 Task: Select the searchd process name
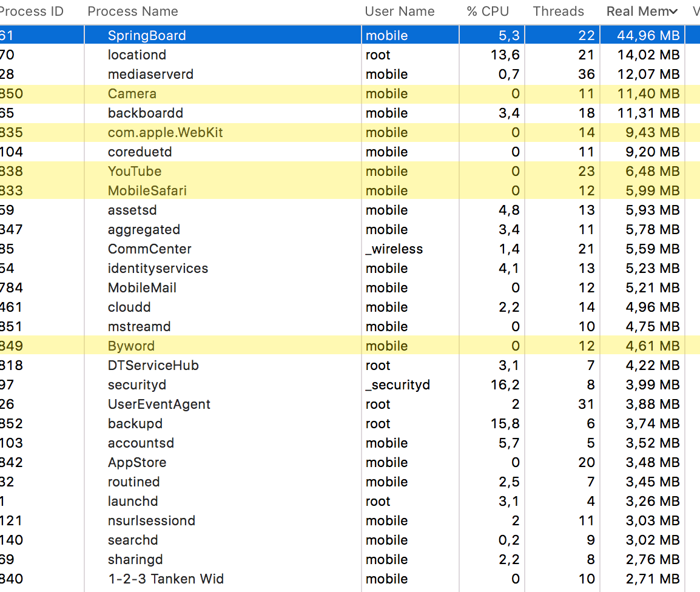[133, 540]
